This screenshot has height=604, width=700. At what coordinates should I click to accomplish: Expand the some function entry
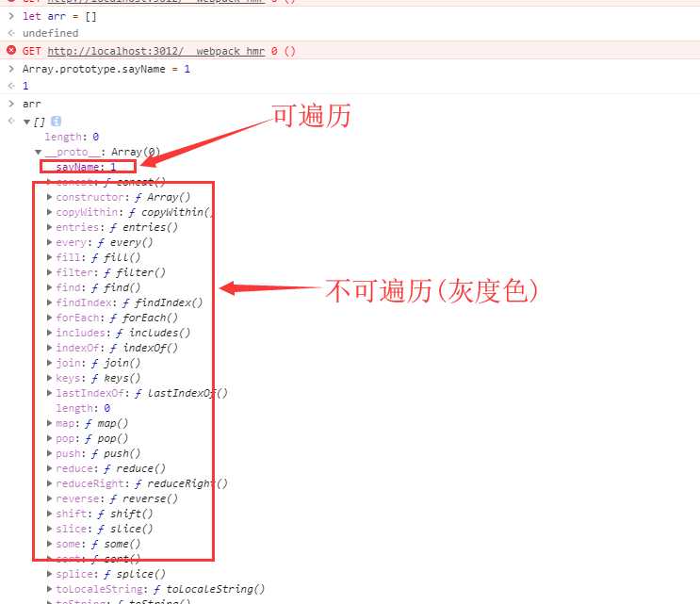click(x=50, y=545)
